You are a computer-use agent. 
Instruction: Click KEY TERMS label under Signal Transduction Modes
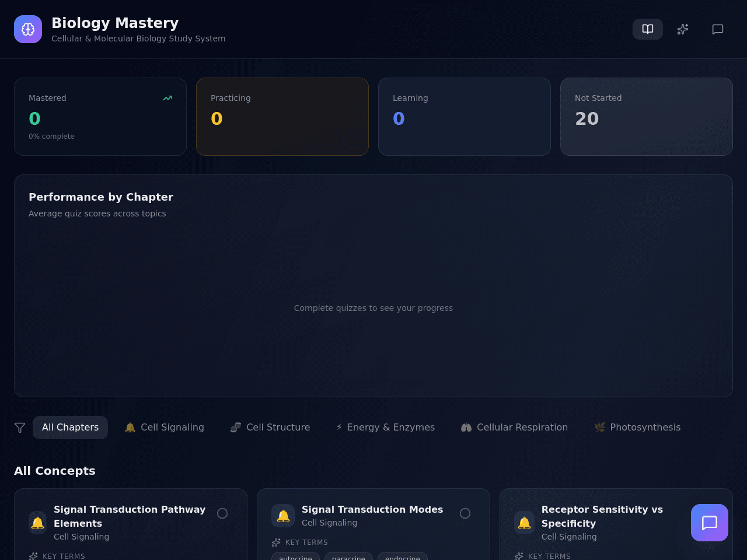point(306,542)
